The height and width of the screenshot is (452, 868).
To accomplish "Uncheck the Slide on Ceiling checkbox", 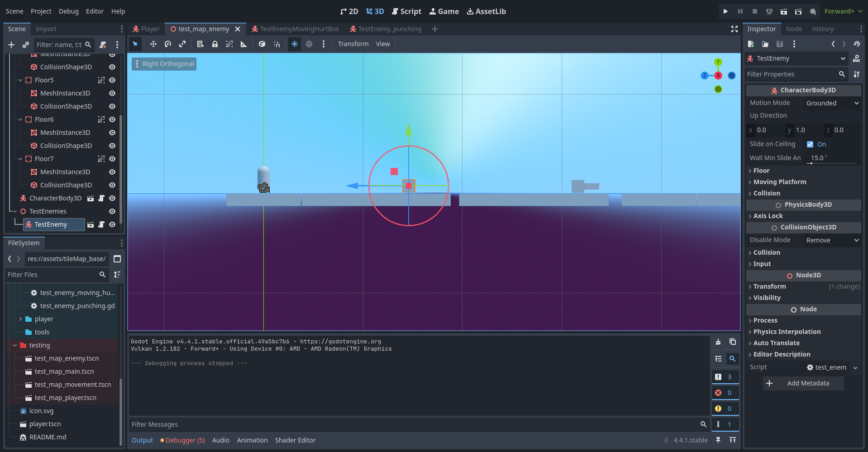I will pyautogui.click(x=811, y=144).
